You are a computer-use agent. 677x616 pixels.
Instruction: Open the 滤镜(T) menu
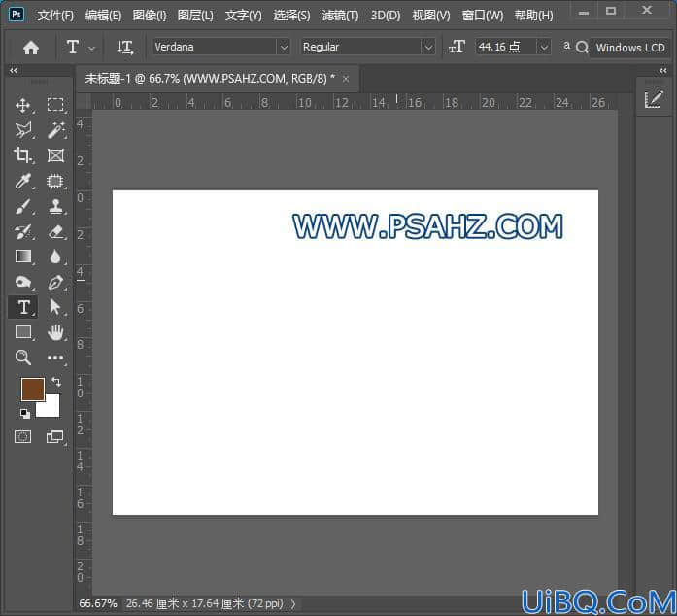pyautogui.click(x=340, y=16)
